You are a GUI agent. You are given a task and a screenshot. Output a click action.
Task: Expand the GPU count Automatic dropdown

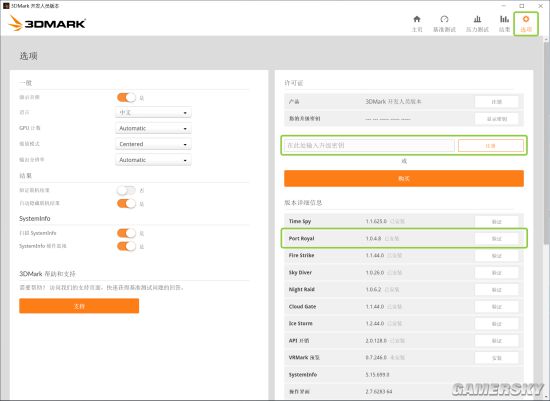click(x=153, y=128)
